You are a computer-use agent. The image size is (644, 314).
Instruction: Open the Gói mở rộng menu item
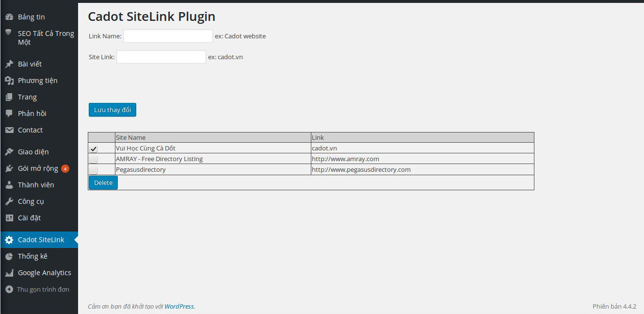tap(39, 168)
